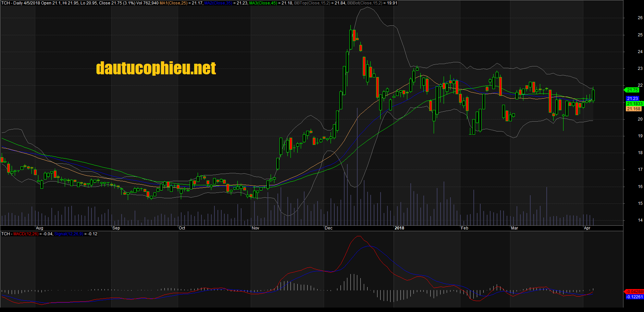Click the Dec date axis marker

[x=329, y=228]
